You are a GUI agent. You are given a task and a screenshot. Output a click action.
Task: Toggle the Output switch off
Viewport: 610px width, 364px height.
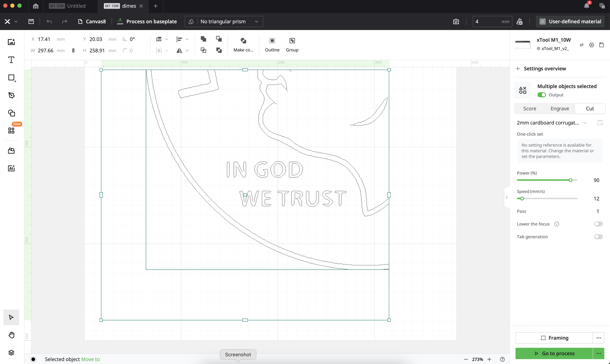coord(542,95)
